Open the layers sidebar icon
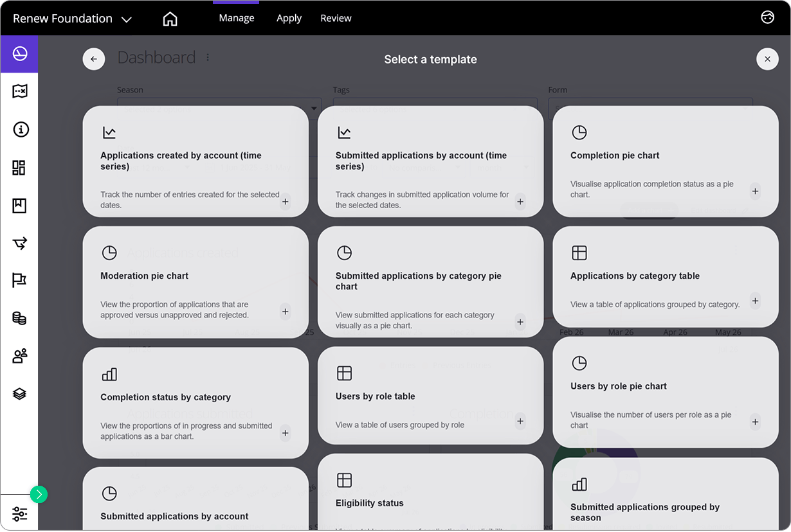This screenshot has height=532, width=791. coord(19,393)
